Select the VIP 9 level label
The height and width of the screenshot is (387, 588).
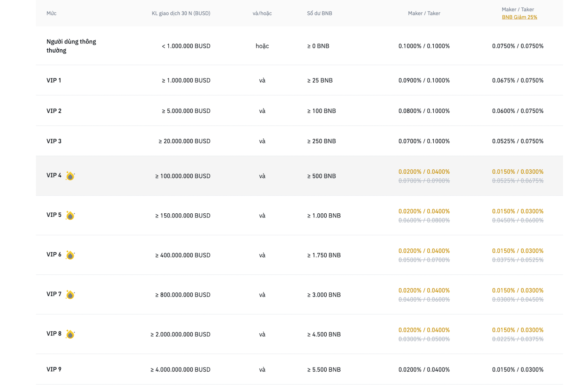click(x=54, y=369)
